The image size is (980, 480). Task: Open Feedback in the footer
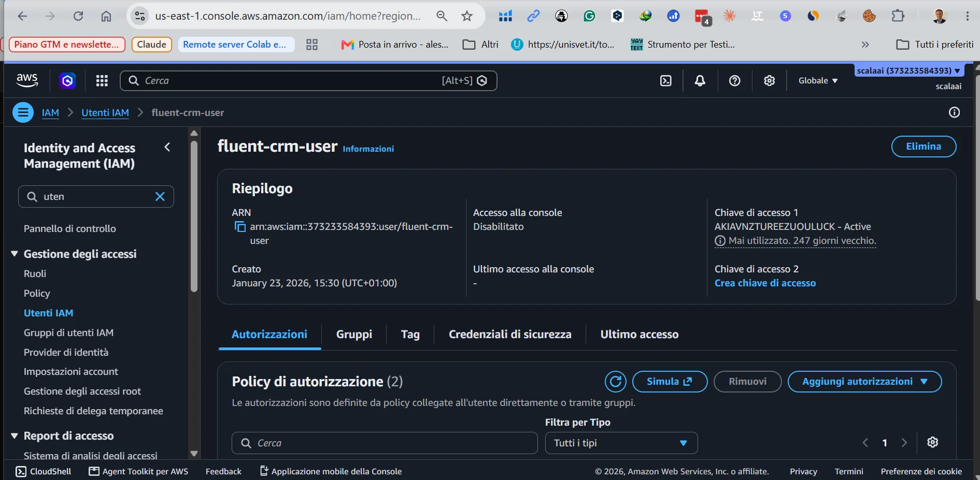tap(223, 471)
